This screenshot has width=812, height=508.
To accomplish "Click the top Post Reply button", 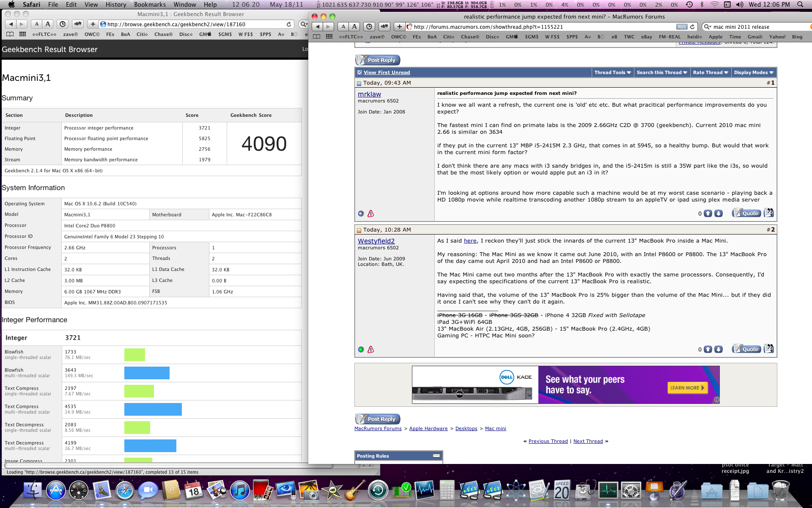I will point(378,60).
